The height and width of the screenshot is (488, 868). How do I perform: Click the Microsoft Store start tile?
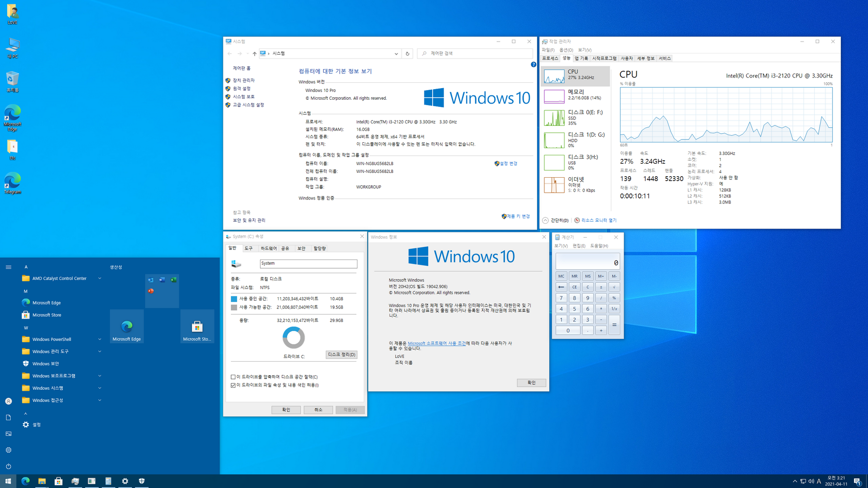pos(197,326)
